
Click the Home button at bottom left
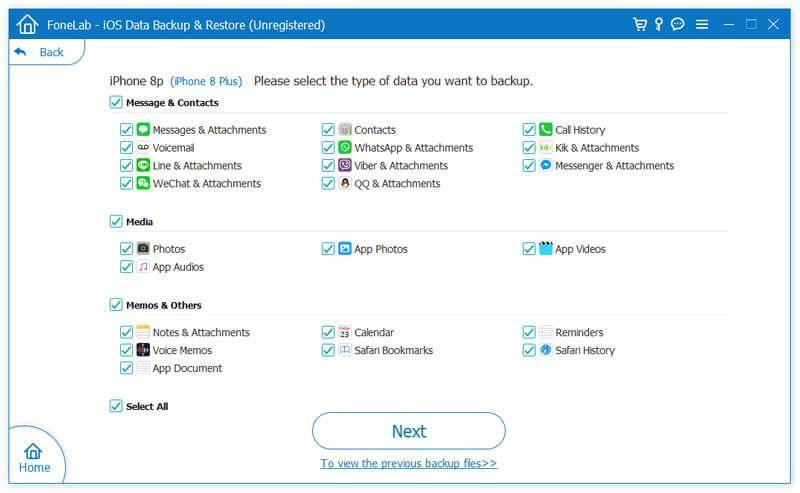point(34,458)
